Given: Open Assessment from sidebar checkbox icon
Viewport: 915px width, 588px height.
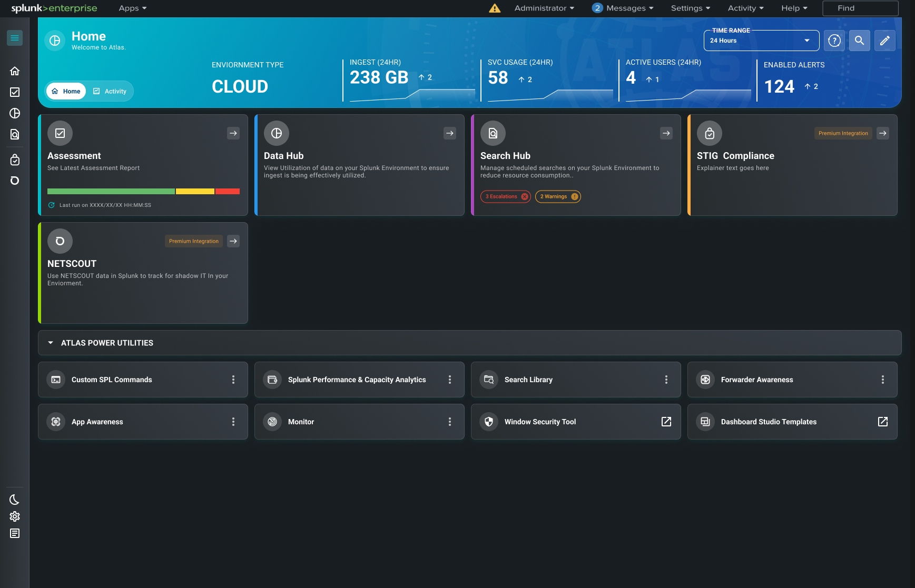Looking at the screenshot, I should pos(15,92).
